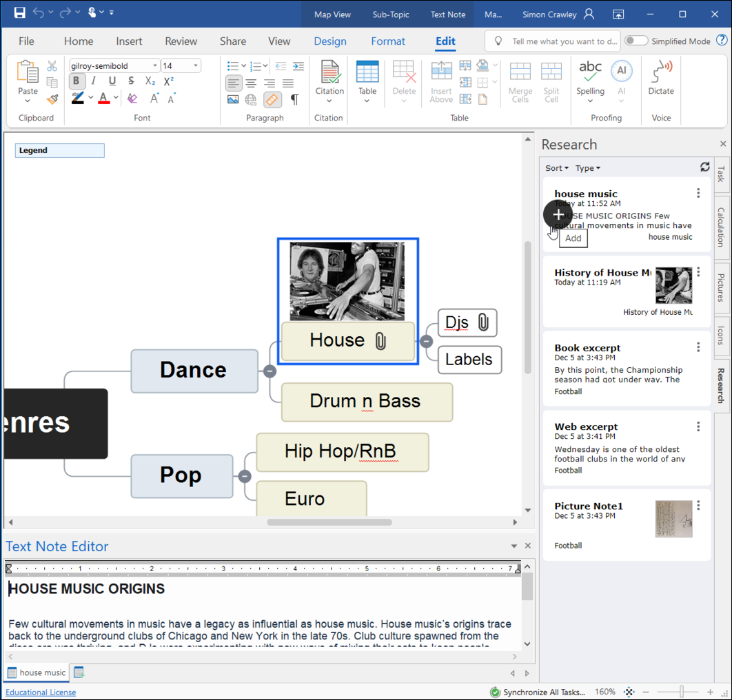Viewport: 732px width, 700px height.
Task: Click the Educational License link
Action: (41, 692)
